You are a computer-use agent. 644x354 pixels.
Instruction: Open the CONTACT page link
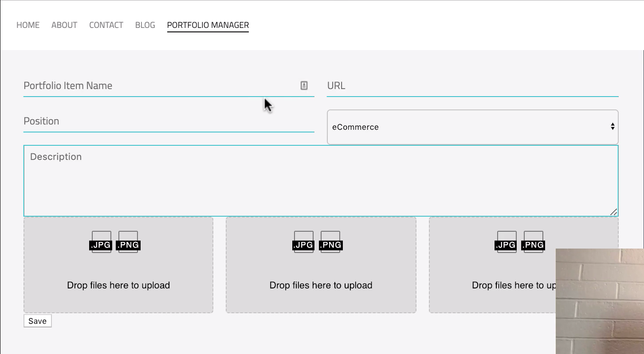tap(106, 25)
